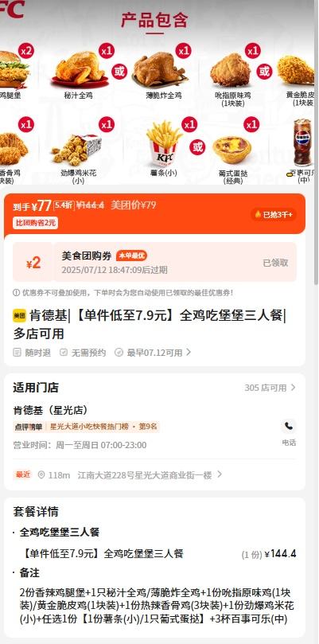The width and height of the screenshot is (319, 644).
Task: Click the 随时退 refund icon
Action: pyautogui.click(x=17, y=353)
